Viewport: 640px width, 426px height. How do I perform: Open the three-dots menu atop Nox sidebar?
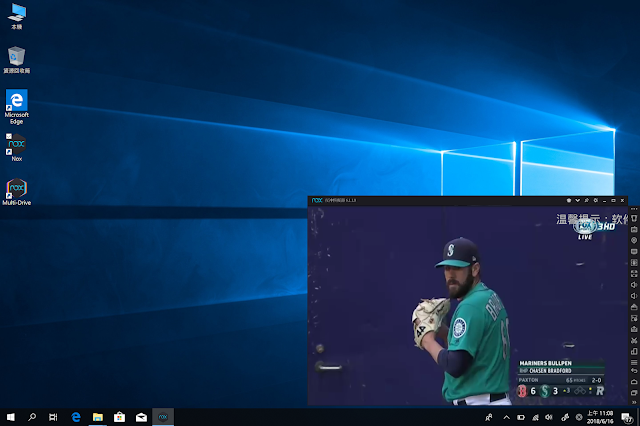(634, 209)
